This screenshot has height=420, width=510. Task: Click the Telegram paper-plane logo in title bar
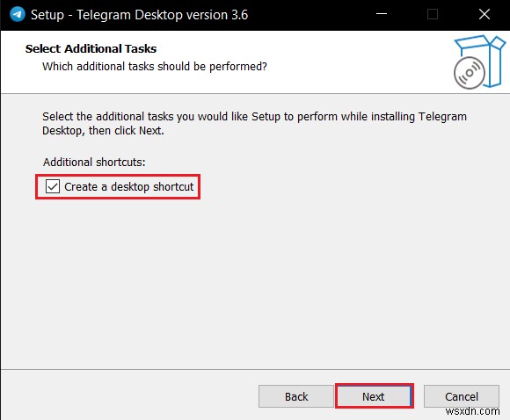tap(18, 14)
